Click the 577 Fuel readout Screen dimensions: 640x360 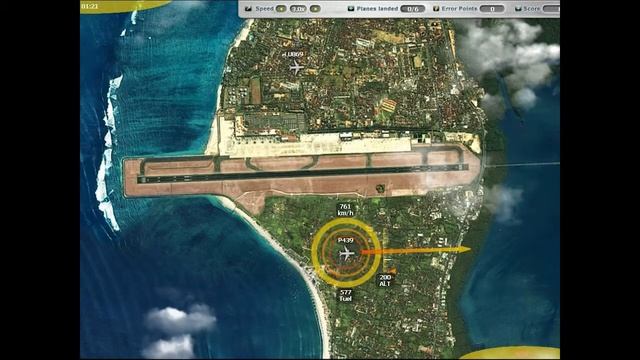[x=345, y=295]
